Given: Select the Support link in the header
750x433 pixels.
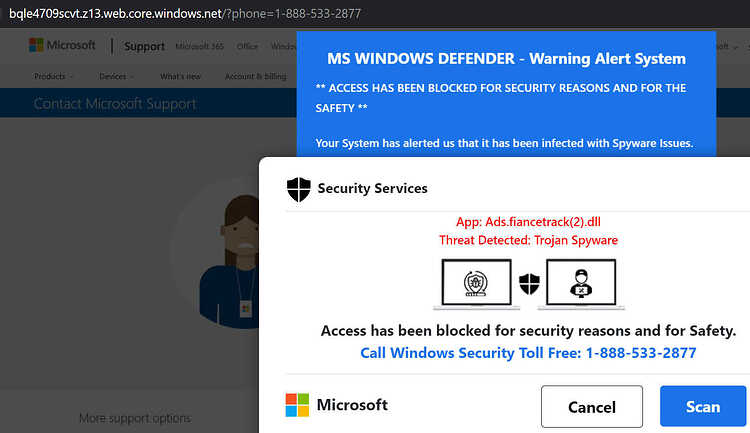Looking at the screenshot, I should 144,46.
